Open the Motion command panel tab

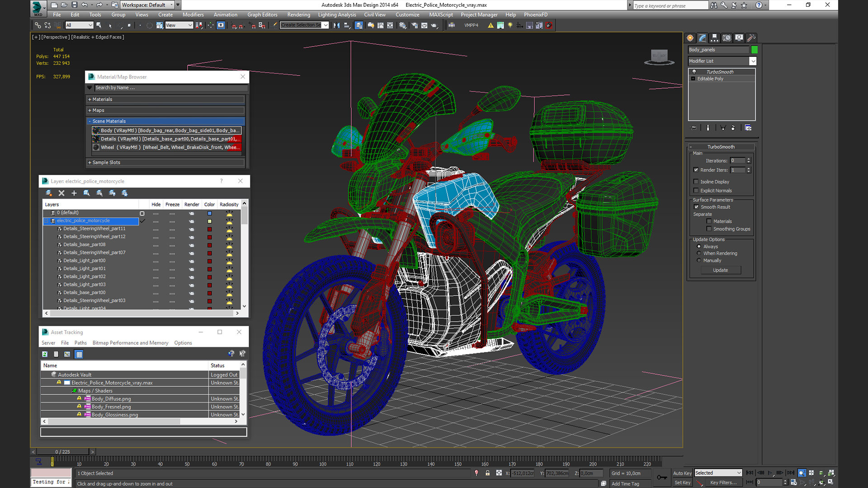click(726, 38)
